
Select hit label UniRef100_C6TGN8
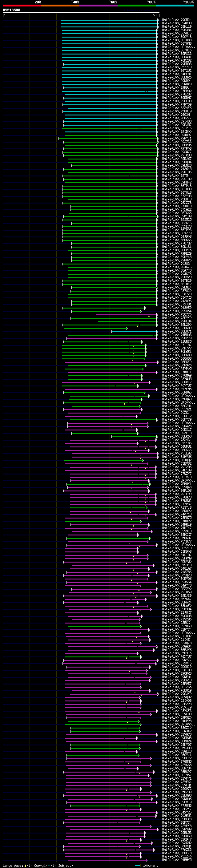177,43
